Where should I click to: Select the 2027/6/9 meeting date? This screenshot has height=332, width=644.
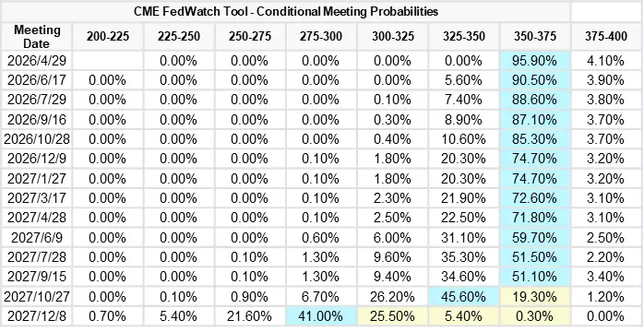coord(37,238)
